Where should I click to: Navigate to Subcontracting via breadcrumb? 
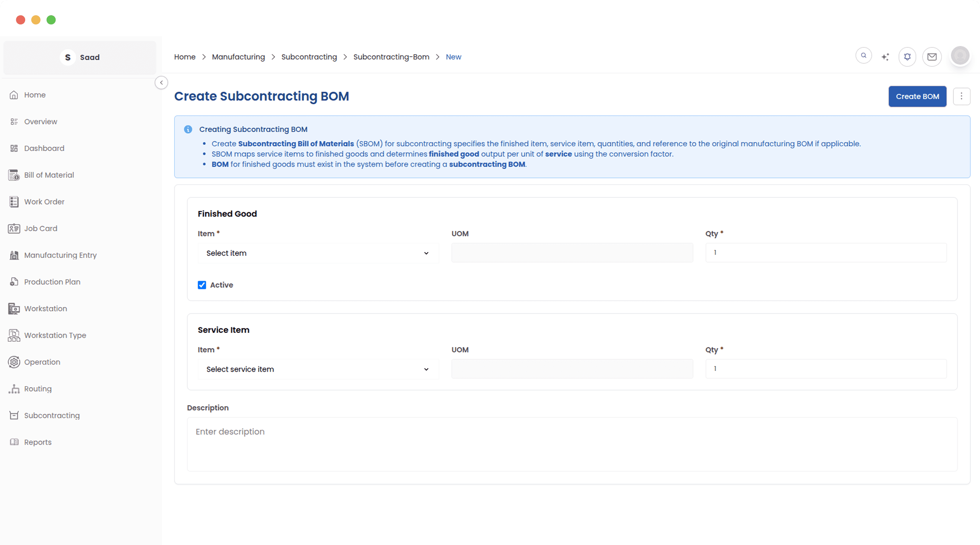[x=309, y=57]
